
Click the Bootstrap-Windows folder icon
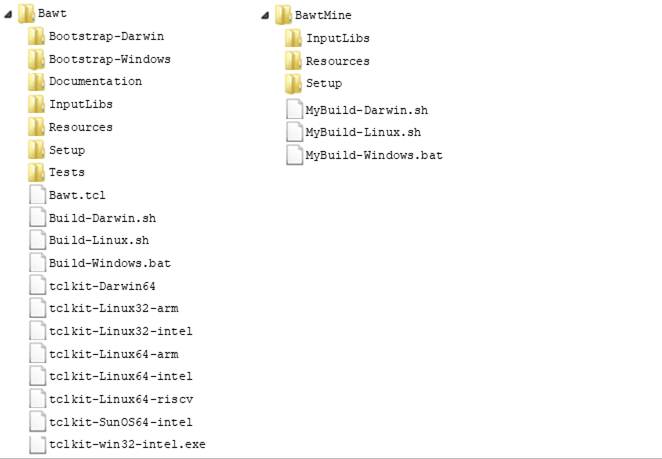[x=36, y=59]
